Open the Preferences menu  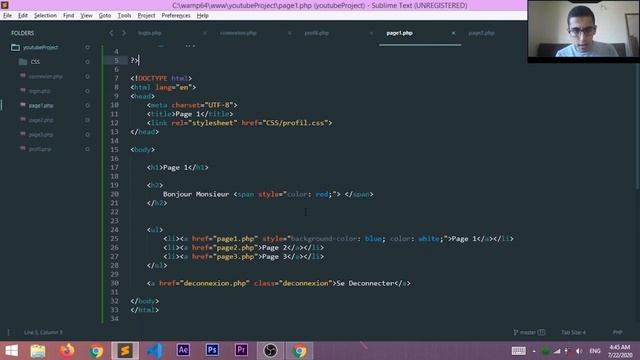pos(176,16)
